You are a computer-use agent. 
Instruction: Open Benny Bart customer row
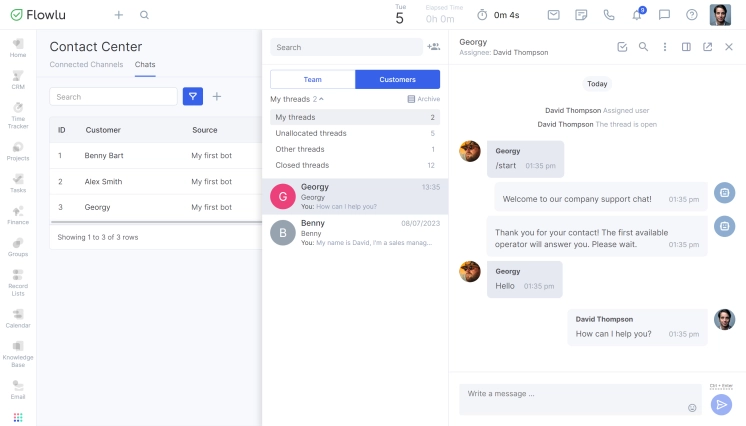[x=156, y=156]
